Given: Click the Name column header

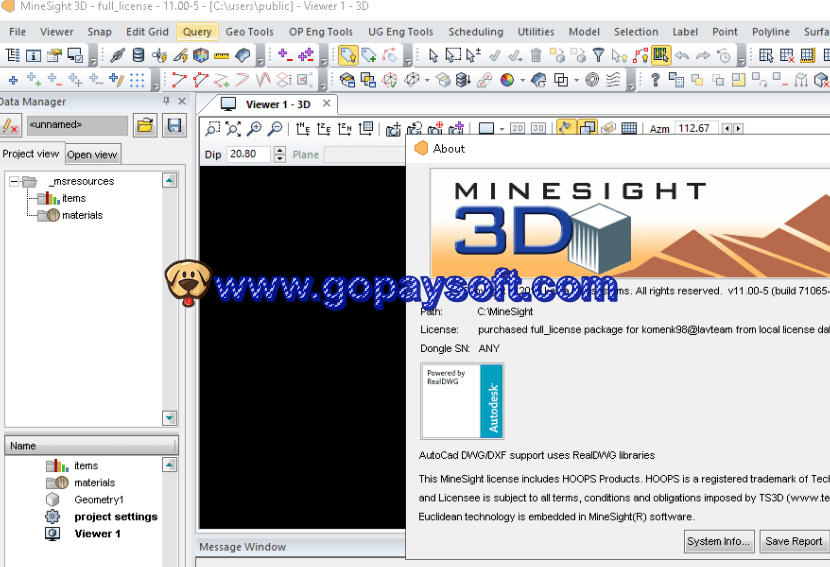Looking at the screenshot, I should point(91,446).
